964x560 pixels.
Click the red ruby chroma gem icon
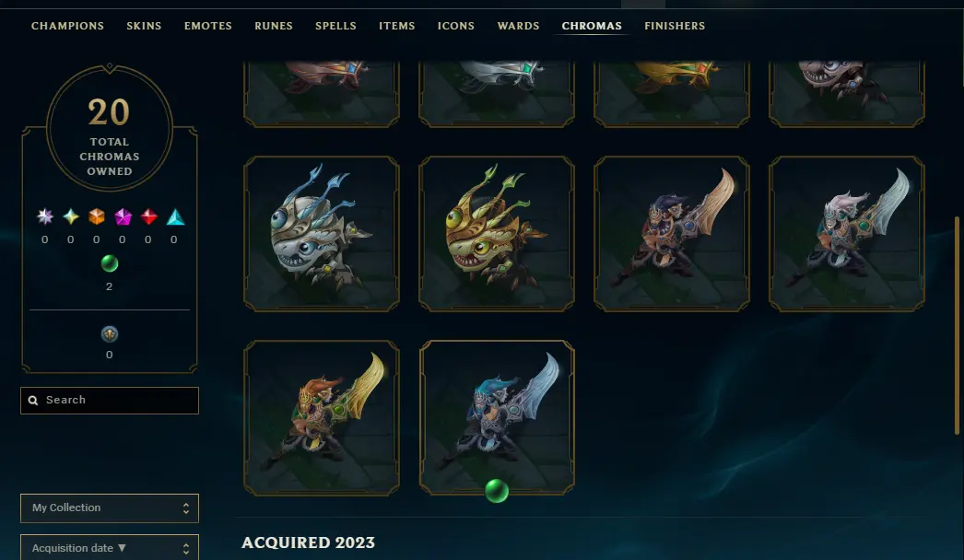[x=148, y=216]
